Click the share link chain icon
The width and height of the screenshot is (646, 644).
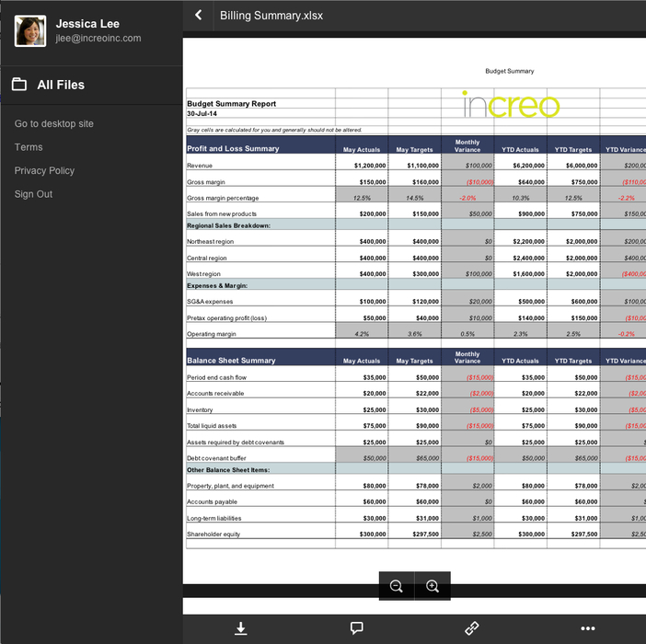[472, 628]
